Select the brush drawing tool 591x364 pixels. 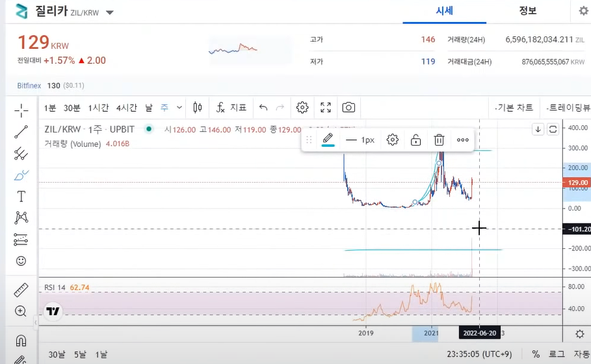pos(21,175)
